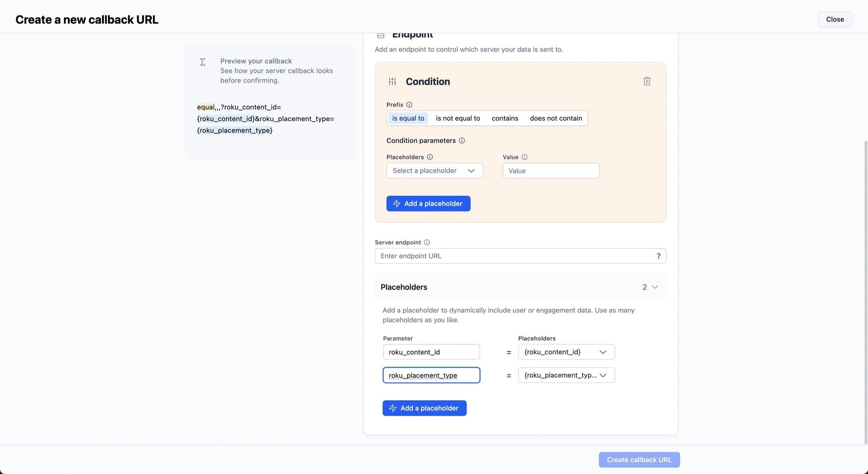Viewport: 868px width, 474px height.
Task: Select the is not equal to option
Action: (x=458, y=118)
